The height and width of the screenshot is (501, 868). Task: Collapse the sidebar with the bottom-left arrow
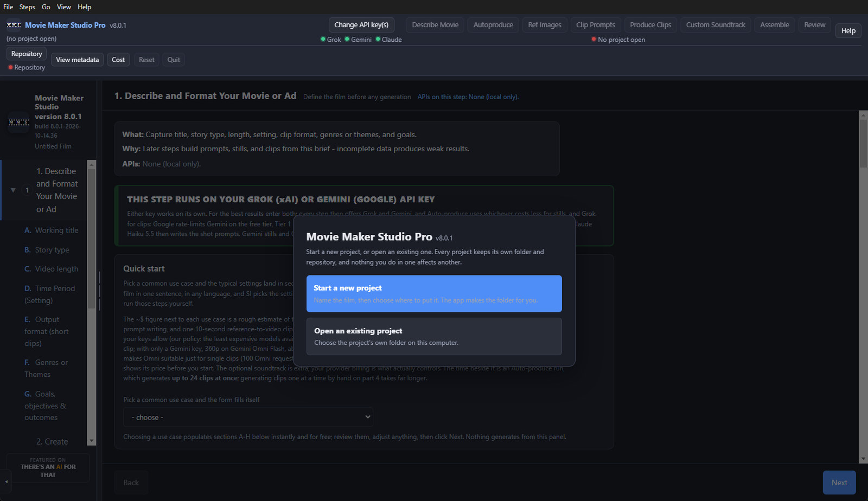pyautogui.click(x=6, y=481)
